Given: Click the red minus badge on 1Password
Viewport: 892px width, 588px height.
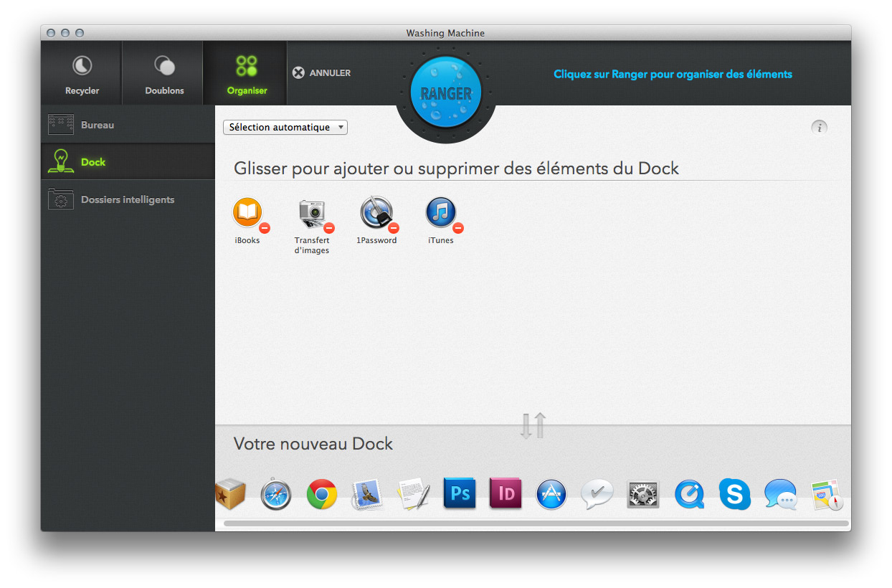Looking at the screenshot, I should pyautogui.click(x=394, y=228).
